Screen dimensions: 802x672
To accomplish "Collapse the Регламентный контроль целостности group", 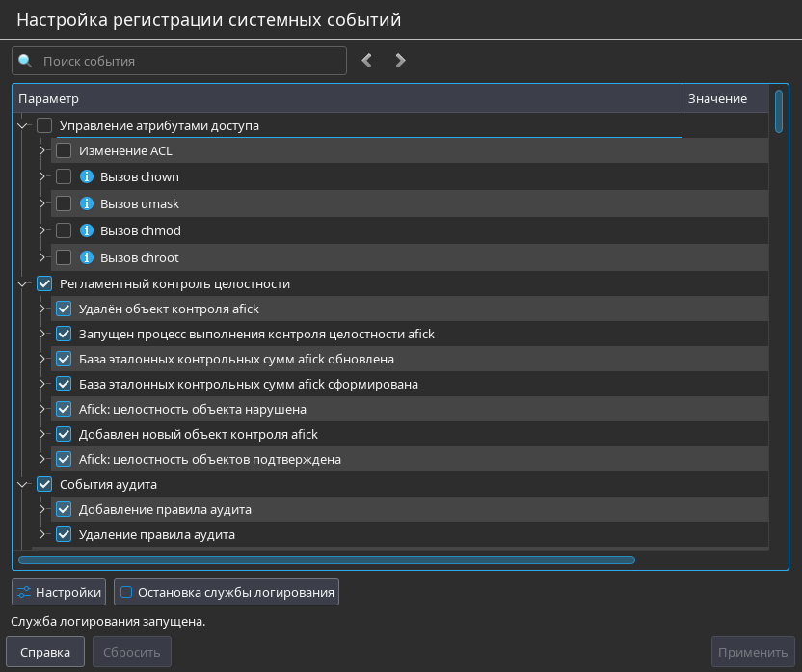I will coord(23,284).
